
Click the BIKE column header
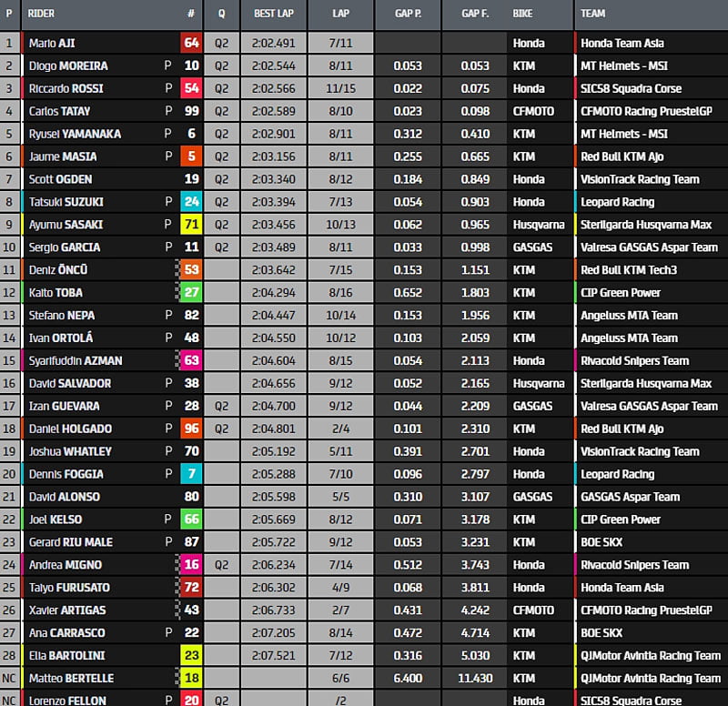point(523,15)
